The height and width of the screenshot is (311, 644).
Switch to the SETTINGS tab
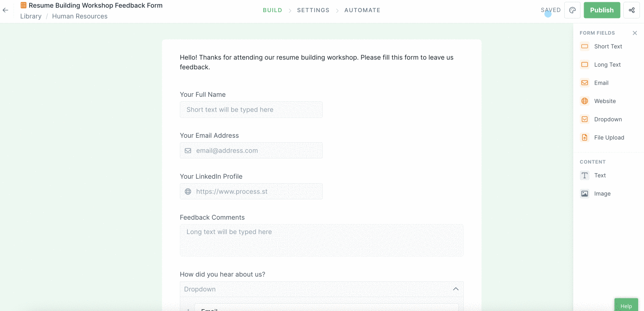click(313, 10)
